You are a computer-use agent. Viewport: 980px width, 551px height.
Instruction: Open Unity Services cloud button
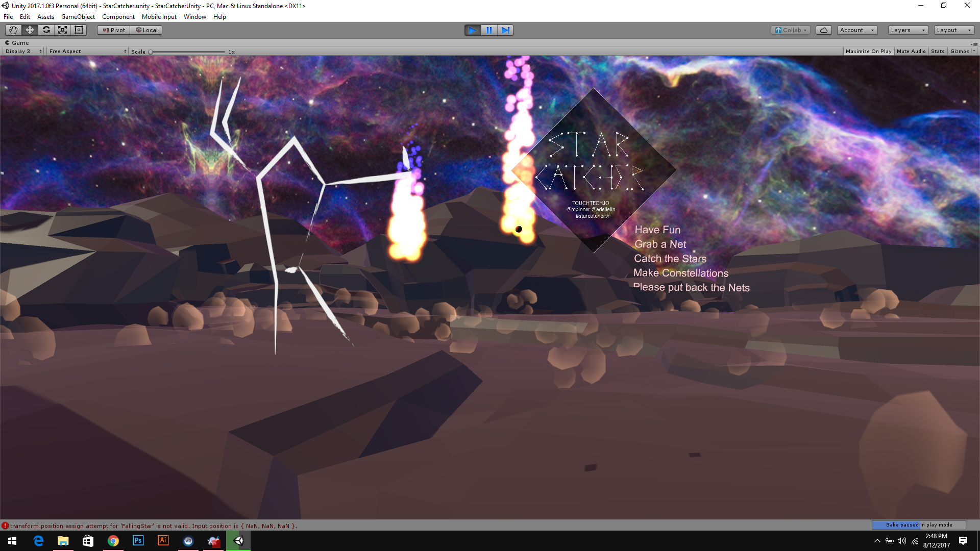(824, 30)
